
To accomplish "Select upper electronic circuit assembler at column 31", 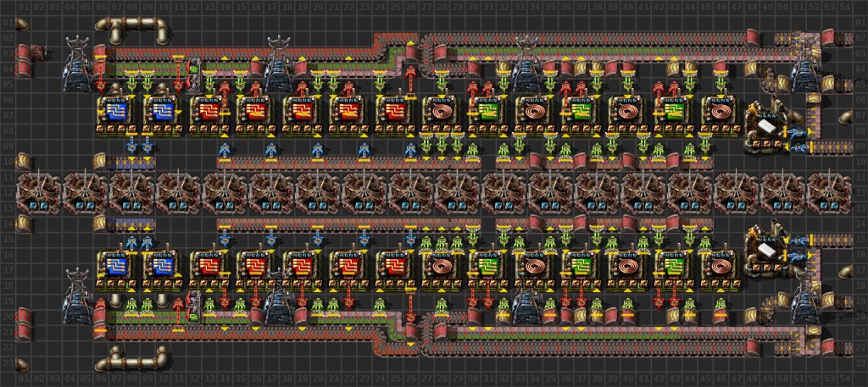I will pyautogui.click(x=487, y=115).
